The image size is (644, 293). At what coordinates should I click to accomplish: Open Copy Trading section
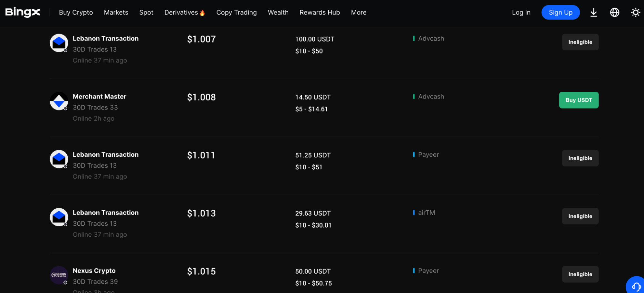coord(236,13)
